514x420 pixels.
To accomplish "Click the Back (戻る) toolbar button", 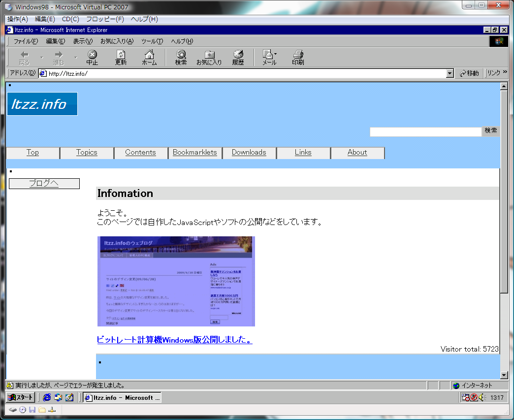I will click(24, 58).
